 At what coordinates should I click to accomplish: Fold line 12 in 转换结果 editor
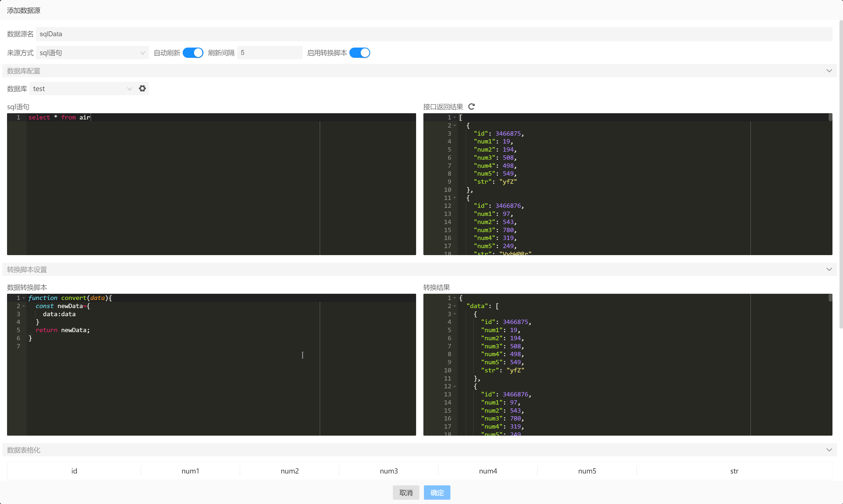[x=455, y=386]
